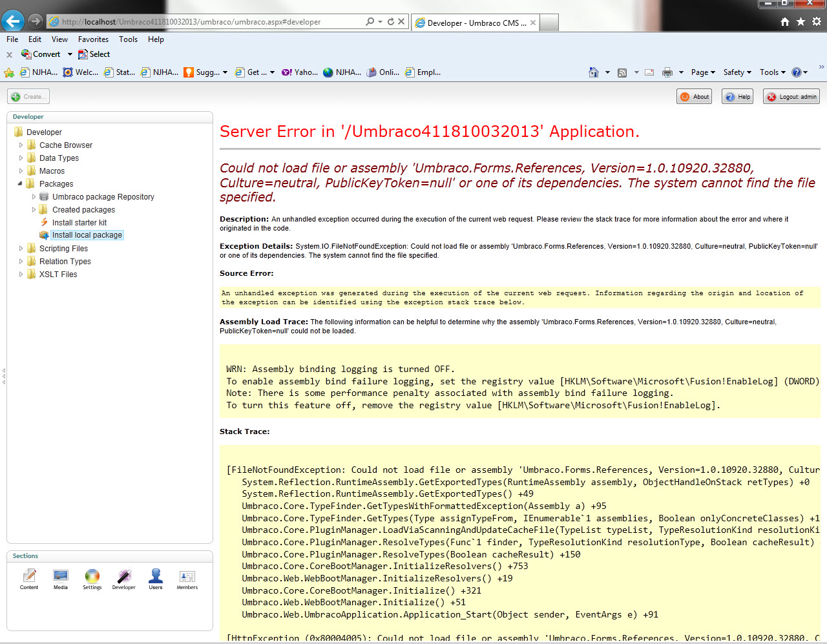Click the Umbraco Create button

(28, 97)
